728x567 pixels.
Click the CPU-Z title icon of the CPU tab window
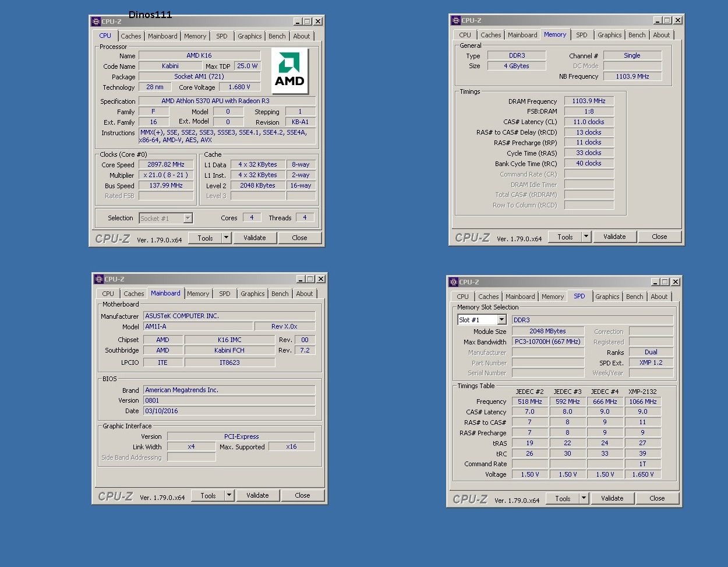(96, 22)
